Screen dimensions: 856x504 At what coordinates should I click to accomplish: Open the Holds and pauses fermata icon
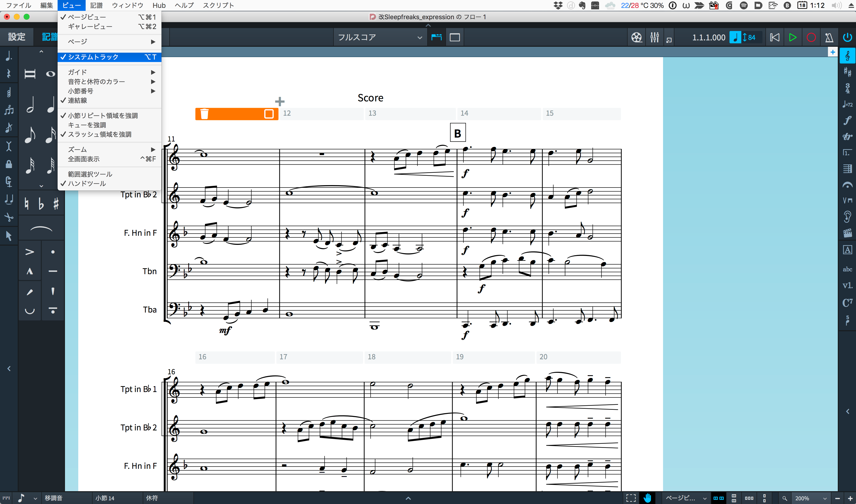tap(847, 185)
